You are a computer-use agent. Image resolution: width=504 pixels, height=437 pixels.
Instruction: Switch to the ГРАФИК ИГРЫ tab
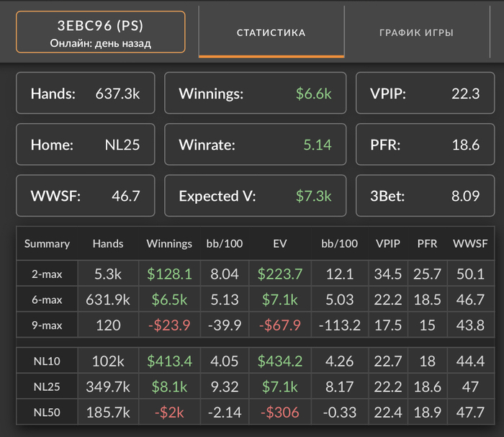click(417, 32)
